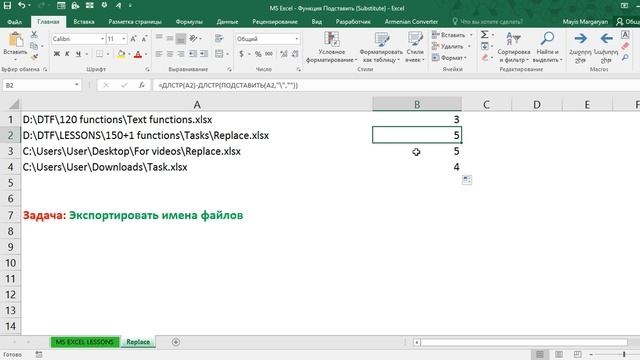This screenshot has width=640, height=360.
Task: Click inside the formula bar
Action: [x=396, y=85]
